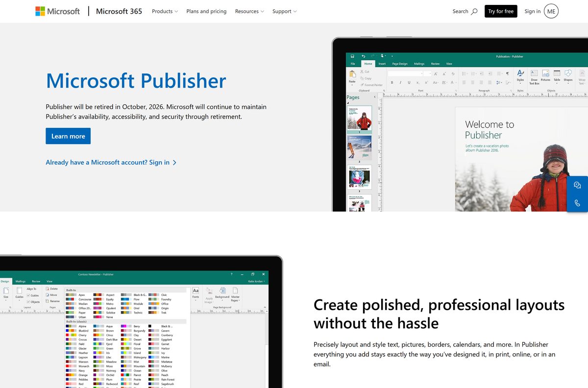Select page 1 thumbnail in Pages pane
Screen dimensions: 588x388
click(359, 118)
